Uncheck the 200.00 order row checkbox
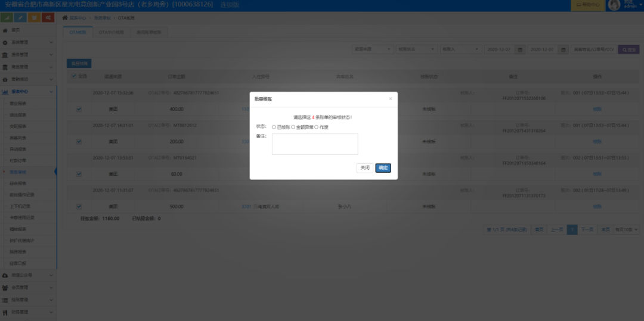Image resolution: width=644 pixels, height=321 pixels. coord(79,141)
